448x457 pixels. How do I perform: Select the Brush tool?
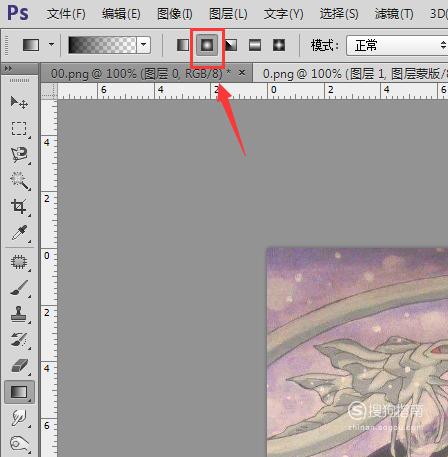(19, 288)
